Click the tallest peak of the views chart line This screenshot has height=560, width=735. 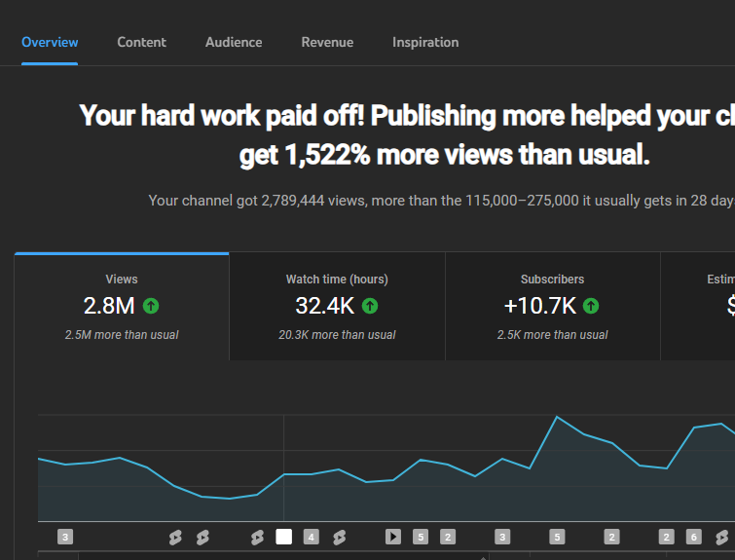[x=557, y=417]
